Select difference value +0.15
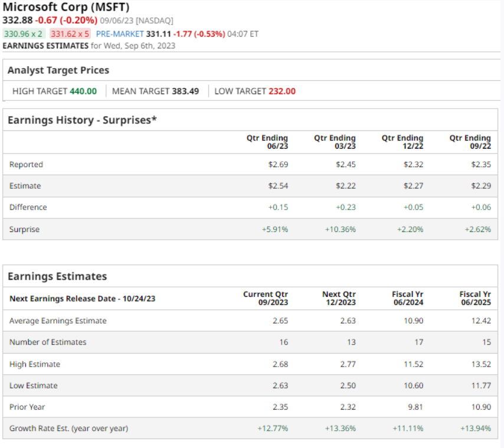The image size is (504, 448). coord(279,207)
